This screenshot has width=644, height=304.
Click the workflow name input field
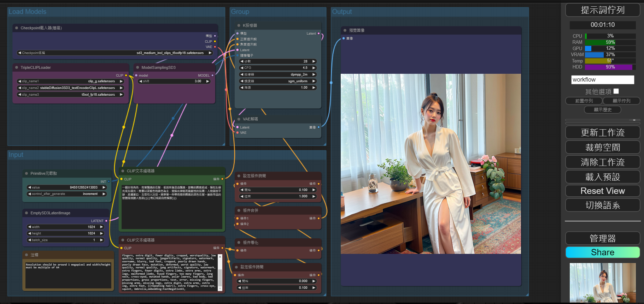[x=603, y=80]
